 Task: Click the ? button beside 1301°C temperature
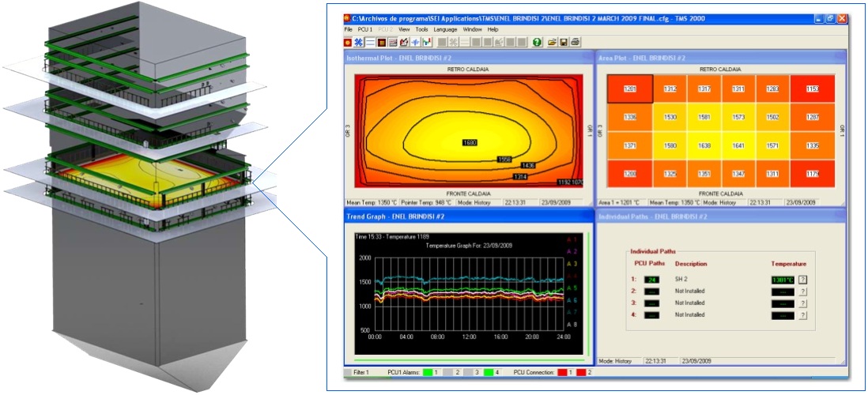click(803, 279)
